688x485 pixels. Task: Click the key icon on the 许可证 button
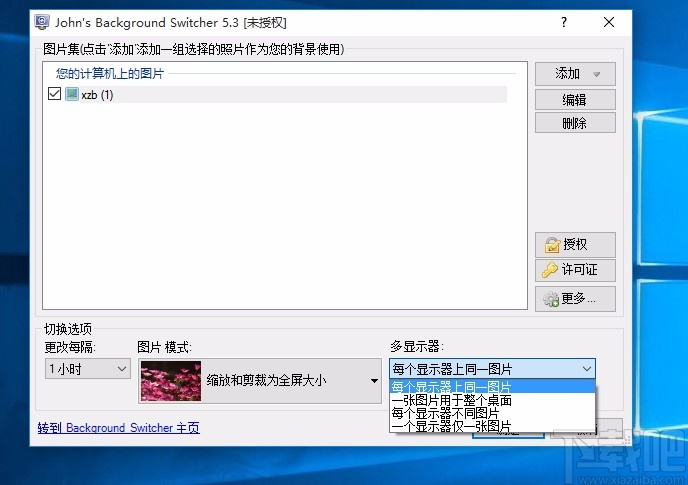pyautogui.click(x=549, y=270)
